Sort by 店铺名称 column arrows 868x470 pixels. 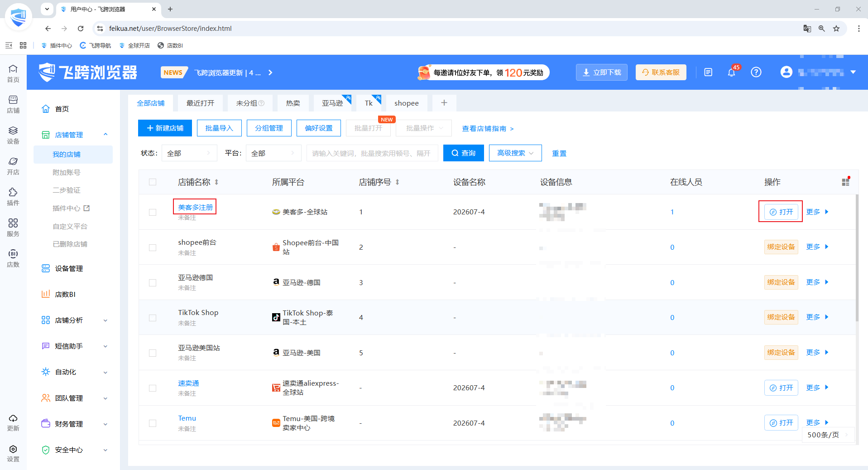click(x=216, y=182)
